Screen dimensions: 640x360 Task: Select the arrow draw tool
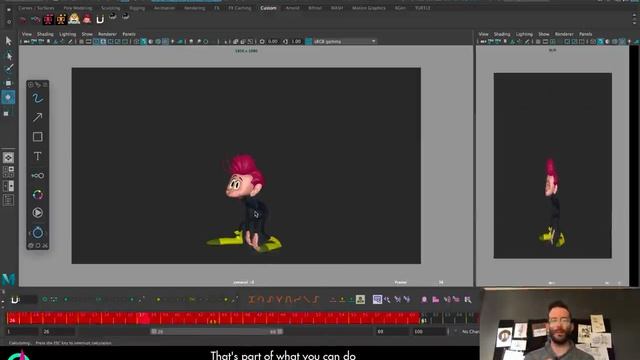coord(38,118)
